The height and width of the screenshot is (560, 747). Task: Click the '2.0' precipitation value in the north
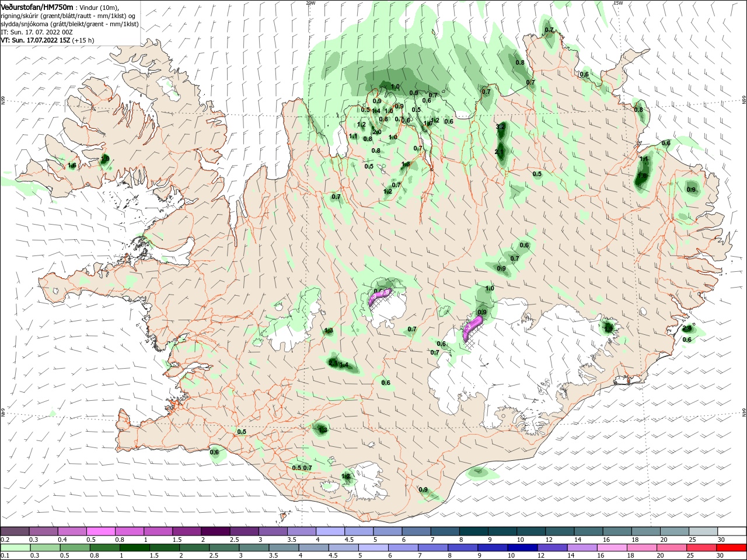point(377,132)
